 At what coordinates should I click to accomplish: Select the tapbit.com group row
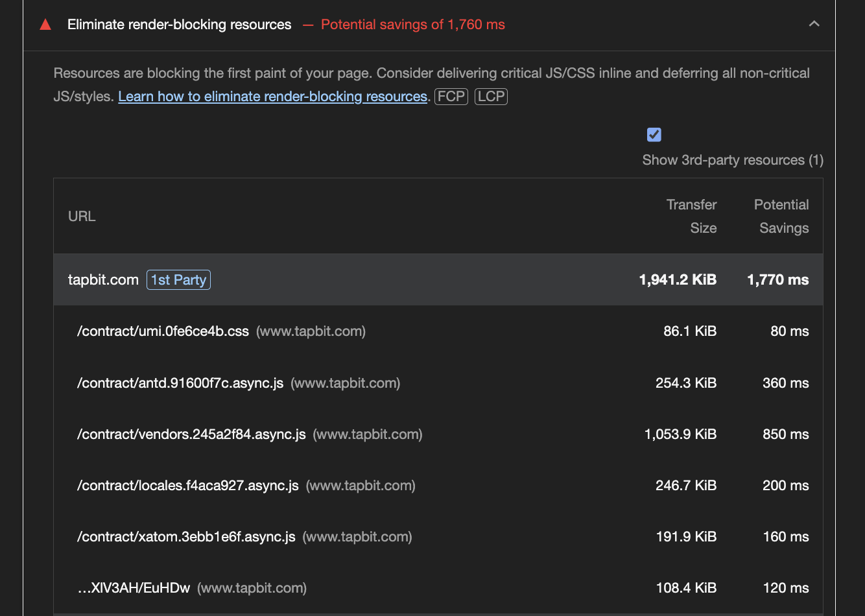tap(438, 279)
